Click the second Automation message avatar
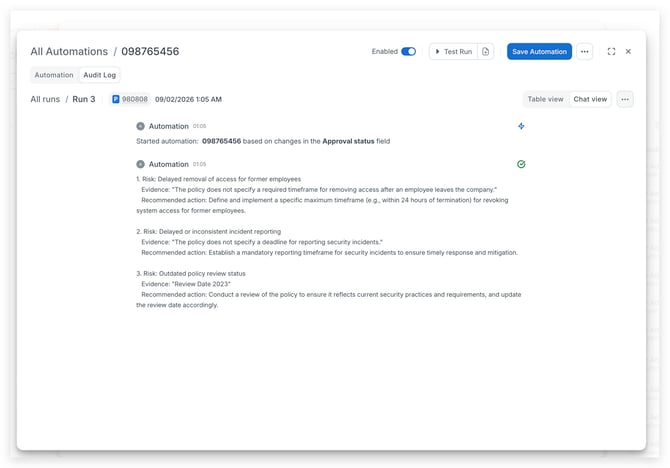Viewport: 670px width, 468px height. 140,164
